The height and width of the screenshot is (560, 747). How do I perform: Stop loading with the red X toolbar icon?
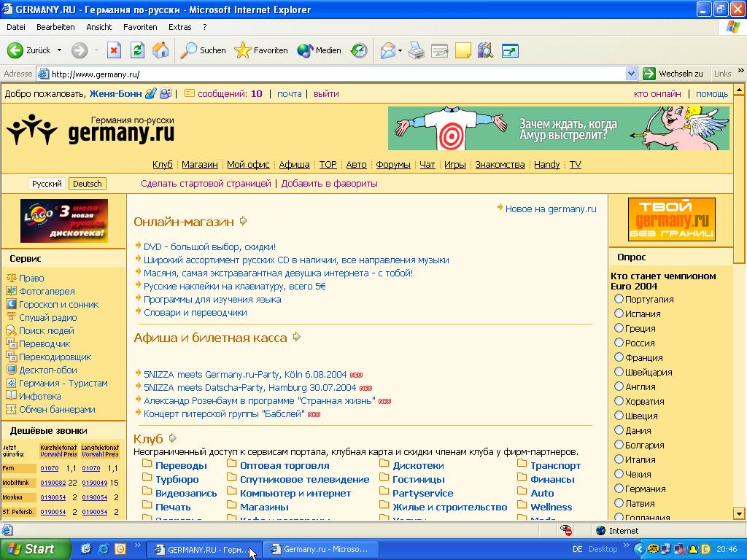(x=114, y=50)
